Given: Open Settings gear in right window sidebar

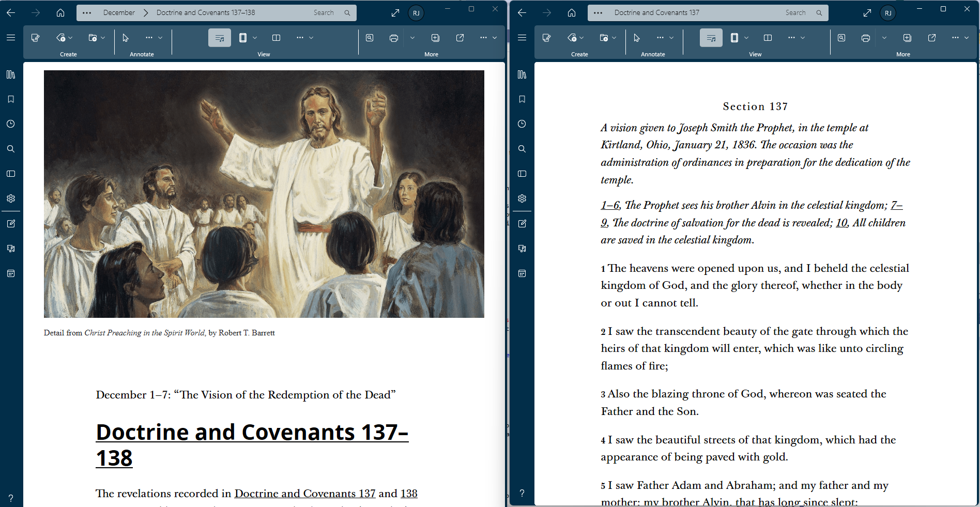Looking at the screenshot, I should point(522,198).
